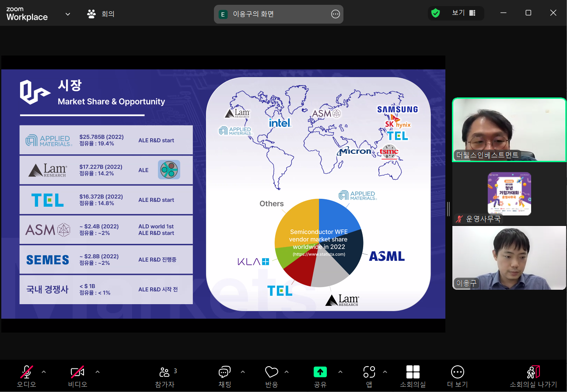This screenshot has width=567, height=392.
Task: Click the green KLA pie slice
Action: click(284, 257)
